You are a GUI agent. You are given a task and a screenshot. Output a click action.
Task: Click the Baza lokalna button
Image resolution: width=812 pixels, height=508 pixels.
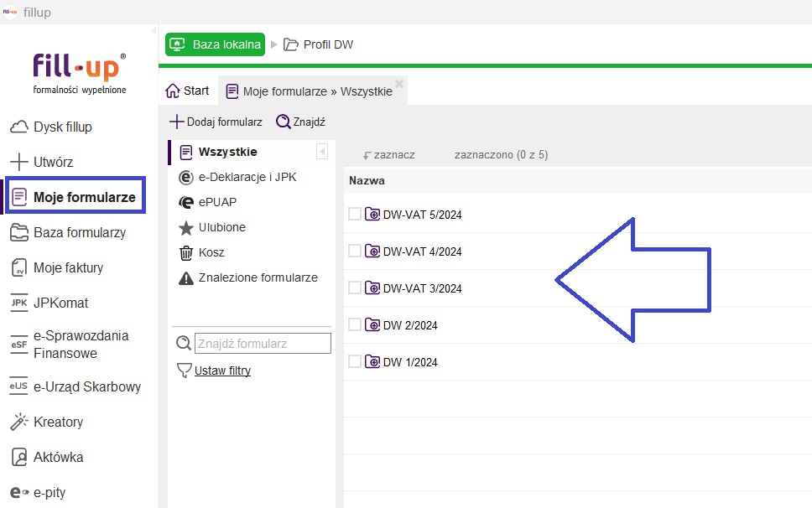tap(215, 44)
